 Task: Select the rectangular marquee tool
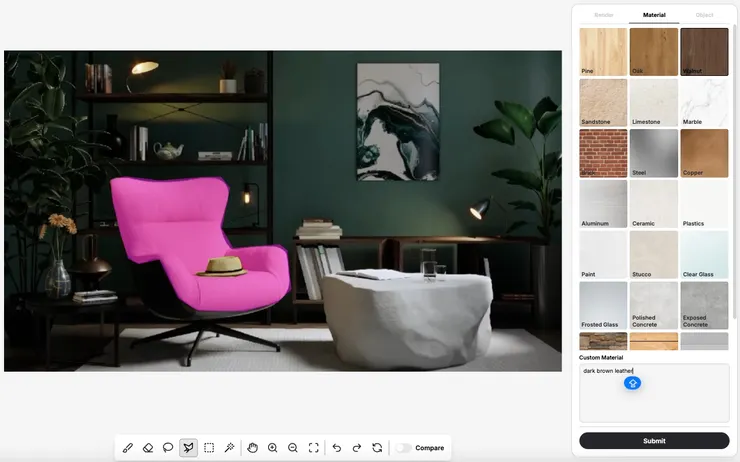point(209,447)
